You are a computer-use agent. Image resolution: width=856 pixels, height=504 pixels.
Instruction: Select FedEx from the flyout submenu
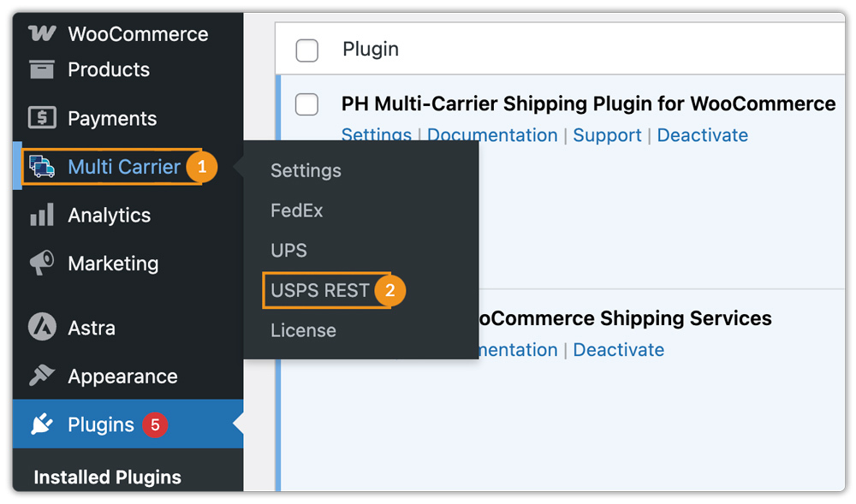pyautogui.click(x=296, y=210)
